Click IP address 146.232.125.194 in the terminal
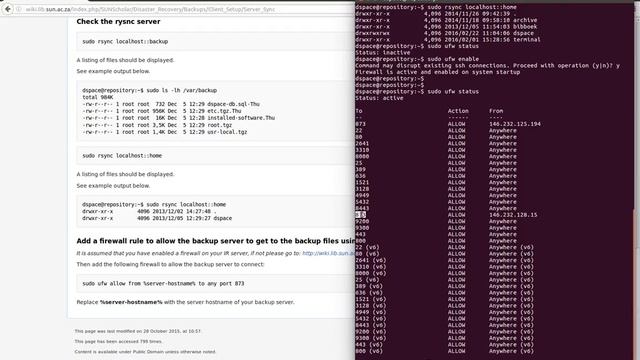 pos(515,124)
